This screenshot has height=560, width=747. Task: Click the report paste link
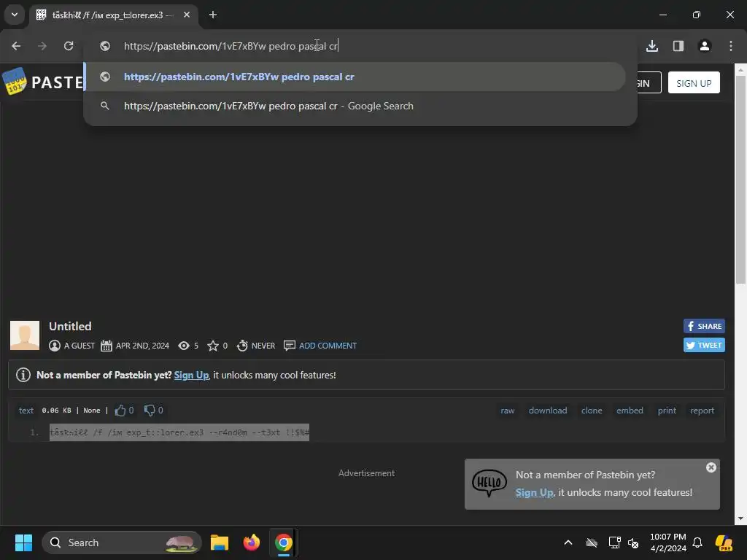point(703,411)
